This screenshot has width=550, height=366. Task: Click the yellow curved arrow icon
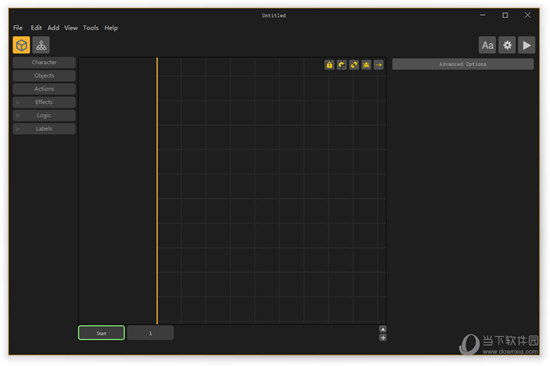coord(341,65)
